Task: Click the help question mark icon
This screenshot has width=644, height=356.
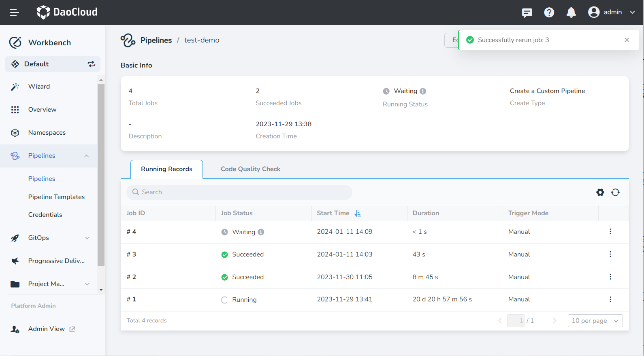Action: [x=549, y=13]
